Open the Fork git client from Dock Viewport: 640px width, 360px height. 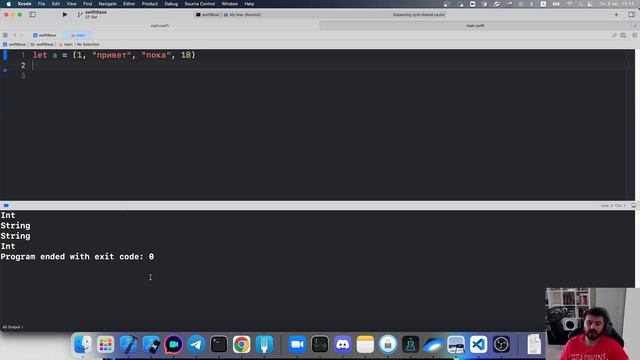pyautogui.click(x=264, y=344)
